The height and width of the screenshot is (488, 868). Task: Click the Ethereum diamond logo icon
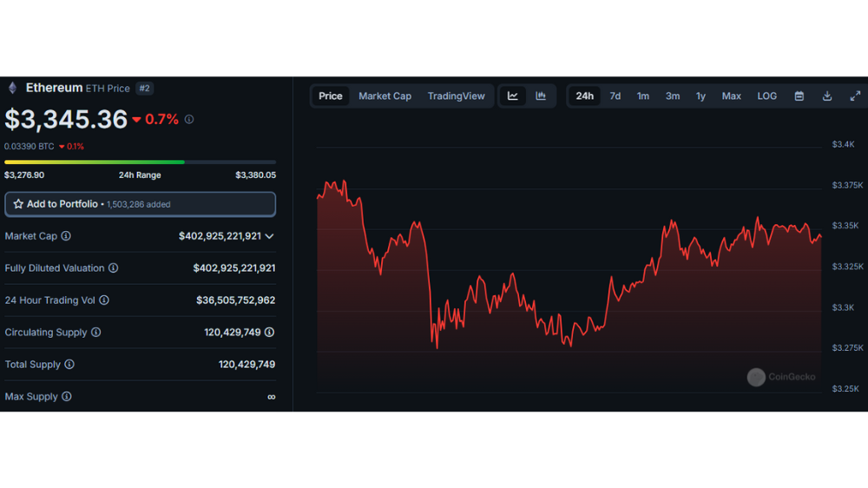coord(13,88)
